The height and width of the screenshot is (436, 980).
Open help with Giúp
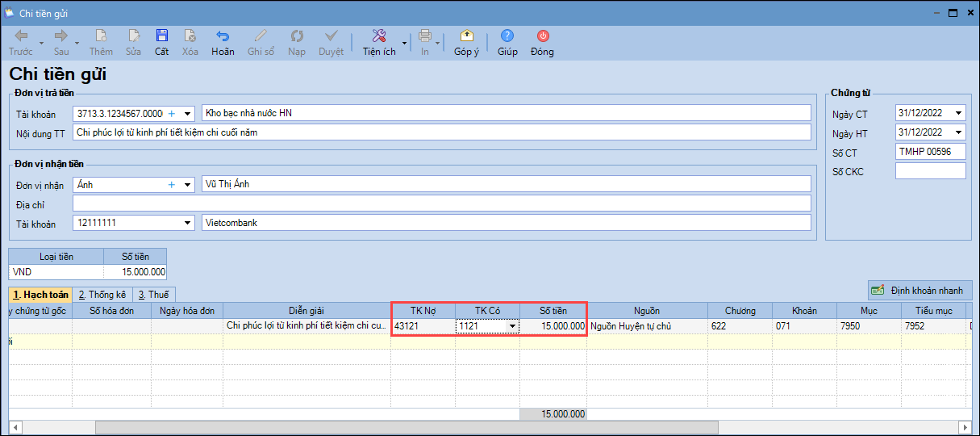pos(507,43)
